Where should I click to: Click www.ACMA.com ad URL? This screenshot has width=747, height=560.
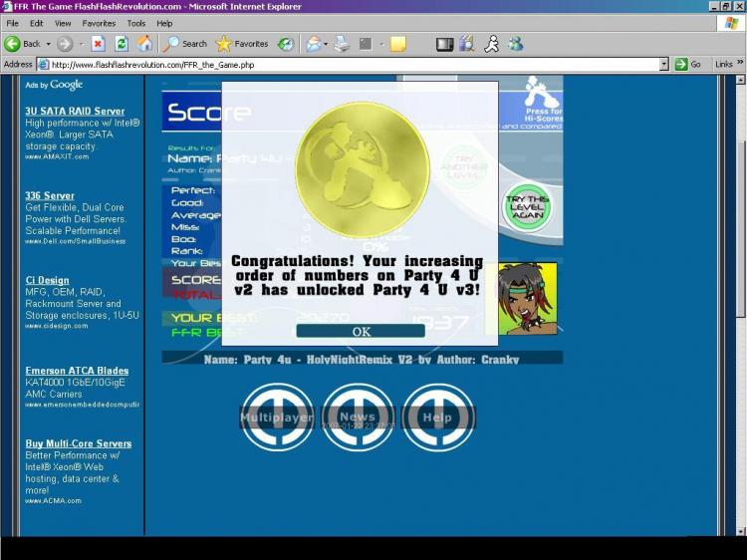pos(53,501)
